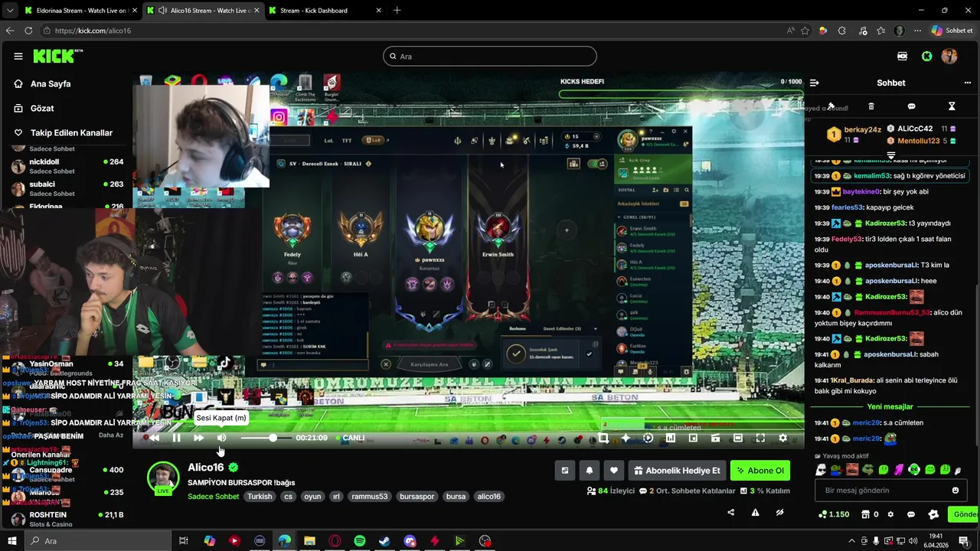Enter fullscreen on the player
The width and height of the screenshot is (980, 551).
click(760, 438)
